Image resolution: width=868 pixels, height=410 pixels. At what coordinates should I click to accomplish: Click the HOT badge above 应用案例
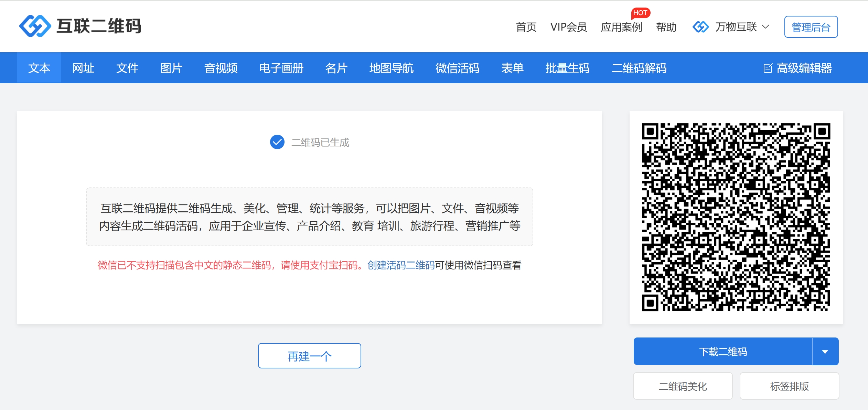tap(640, 13)
